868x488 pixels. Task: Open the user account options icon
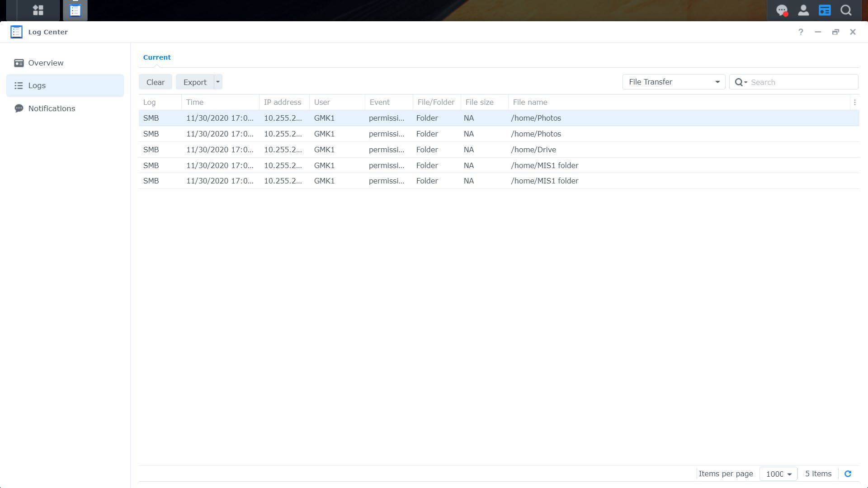(803, 10)
